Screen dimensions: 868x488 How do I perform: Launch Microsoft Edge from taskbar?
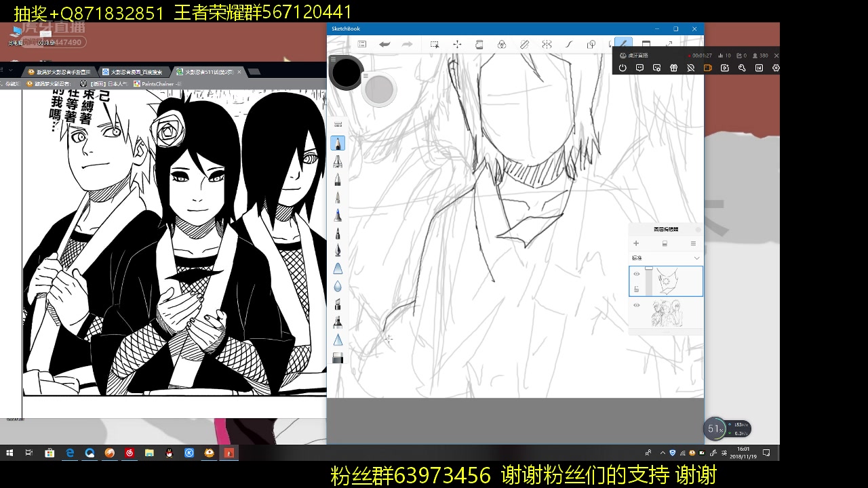pyautogui.click(x=69, y=453)
